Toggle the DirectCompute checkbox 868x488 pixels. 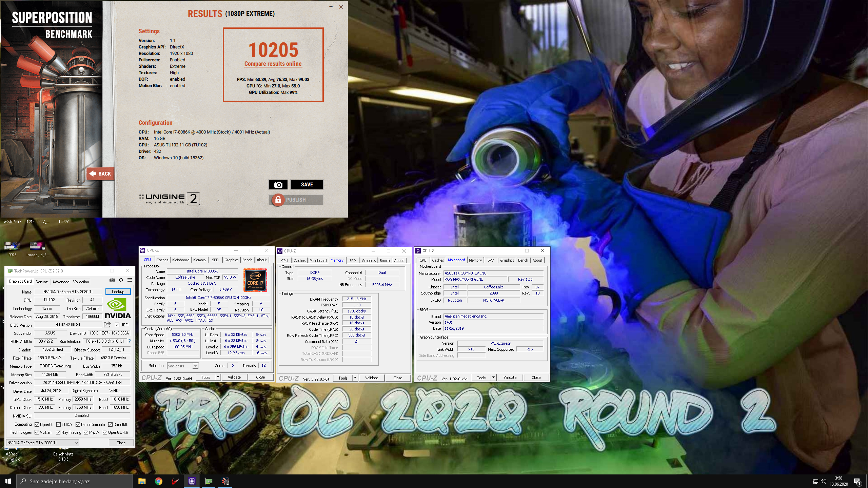click(78, 424)
